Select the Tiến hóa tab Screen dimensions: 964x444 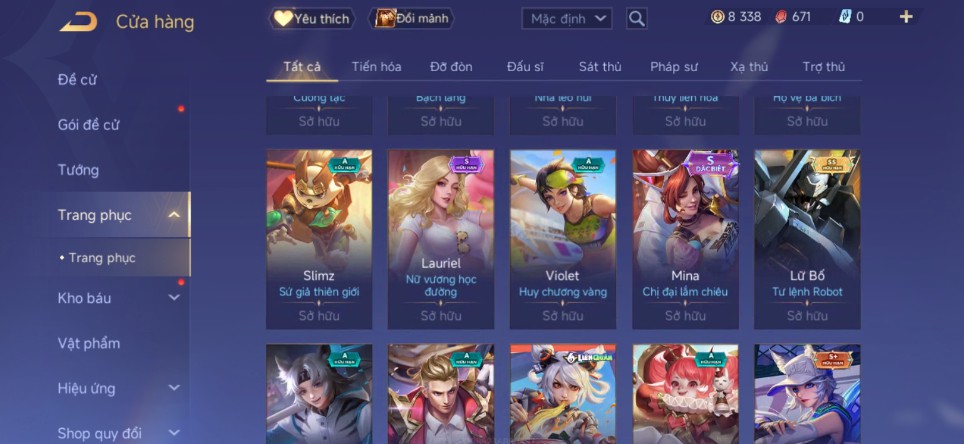(x=376, y=67)
